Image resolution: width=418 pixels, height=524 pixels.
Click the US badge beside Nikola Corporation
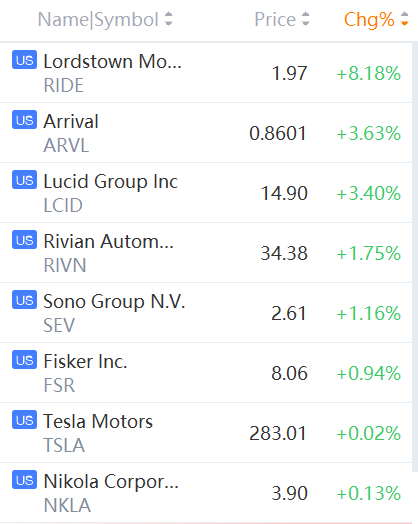pyautogui.click(x=24, y=480)
